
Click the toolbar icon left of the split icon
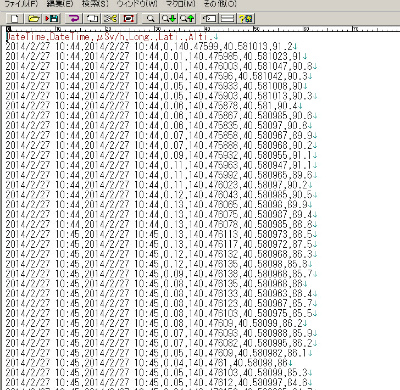pyautogui.click(x=209, y=18)
